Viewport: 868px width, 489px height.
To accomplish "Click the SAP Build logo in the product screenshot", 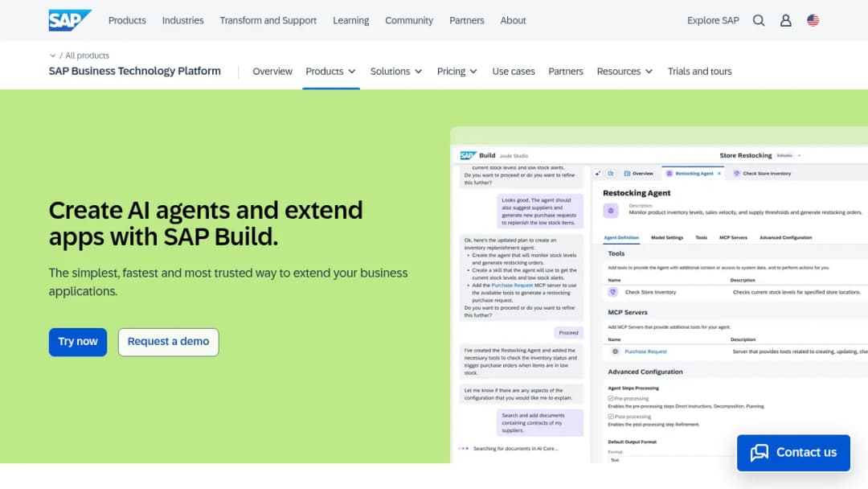I will pyautogui.click(x=469, y=155).
